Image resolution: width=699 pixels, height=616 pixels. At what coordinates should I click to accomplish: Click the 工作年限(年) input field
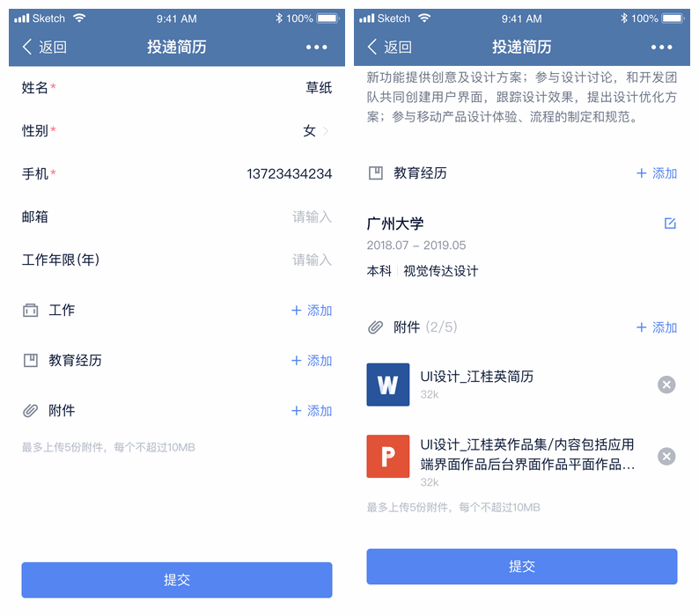pos(177,260)
